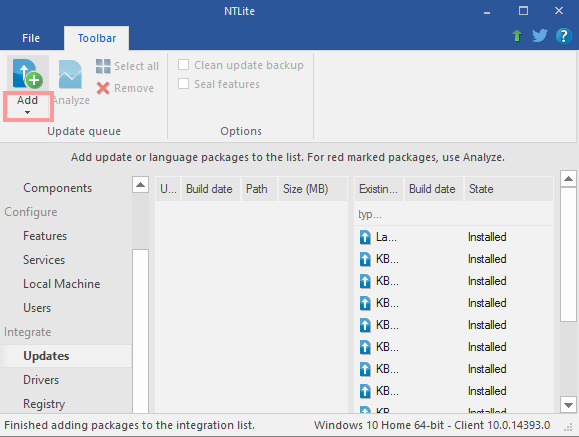Open the File menu tab
The height and width of the screenshot is (437, 579).
[31, 38]
